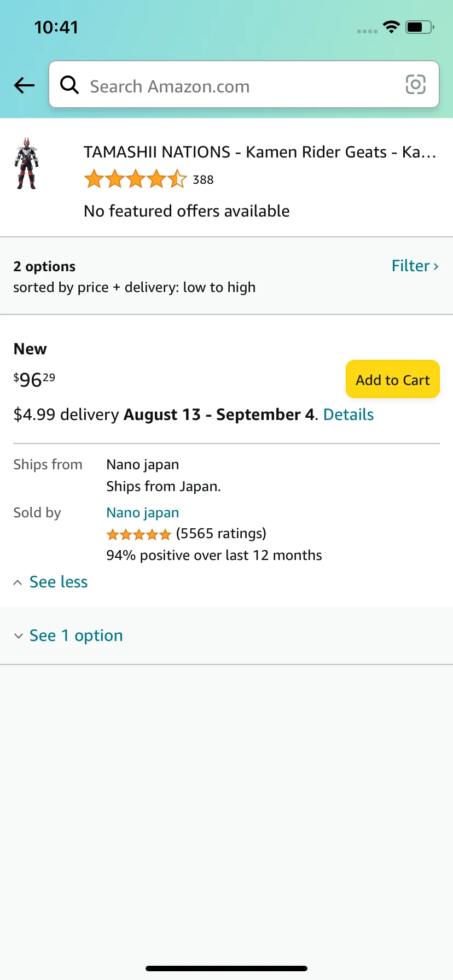Open the Kamen Rider figure thumbnail
453x980 pixels.
pos(26,164)
